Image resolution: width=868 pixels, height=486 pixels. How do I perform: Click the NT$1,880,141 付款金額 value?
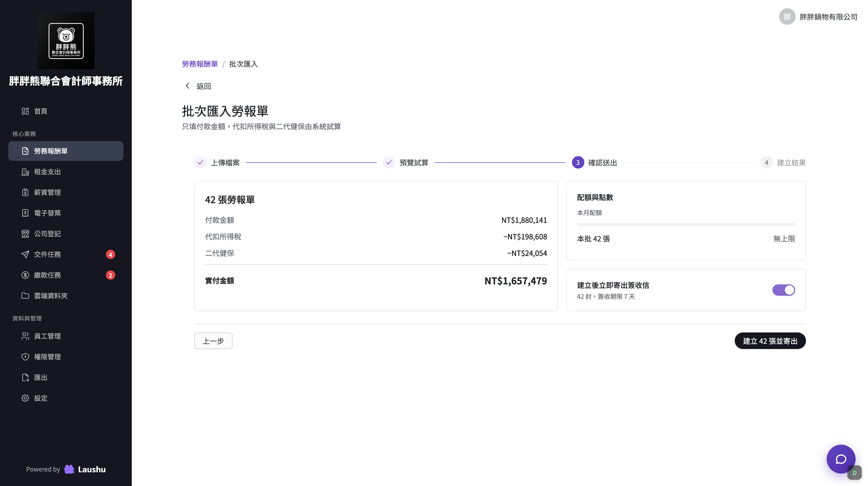click(524, 220)
